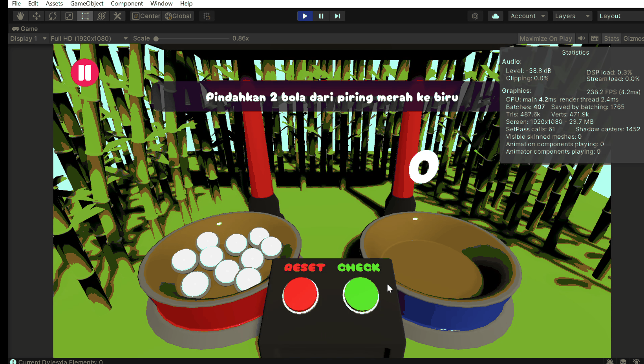Click the grid snapping icon

click(x=207, y=16)
